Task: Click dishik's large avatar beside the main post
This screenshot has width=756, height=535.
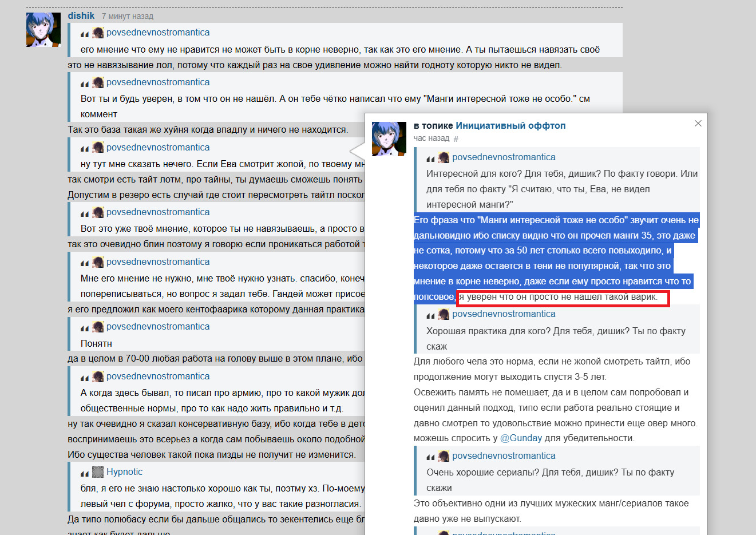Action: pos(43,30)
